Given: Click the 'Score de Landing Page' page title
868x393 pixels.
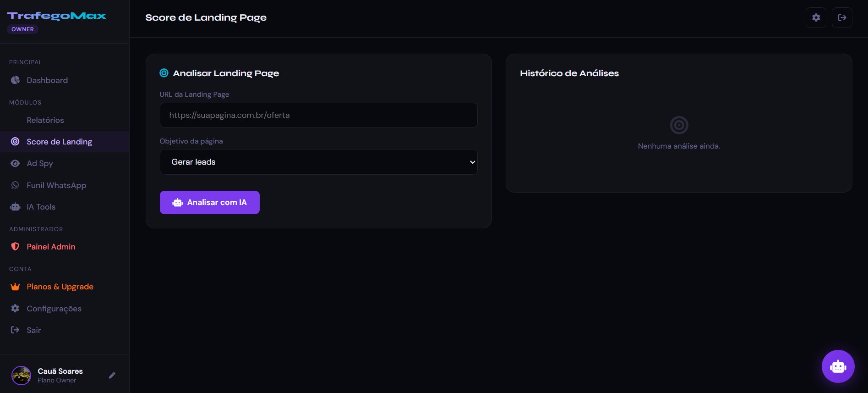Looking at the screenshot, I should point(206,17).
